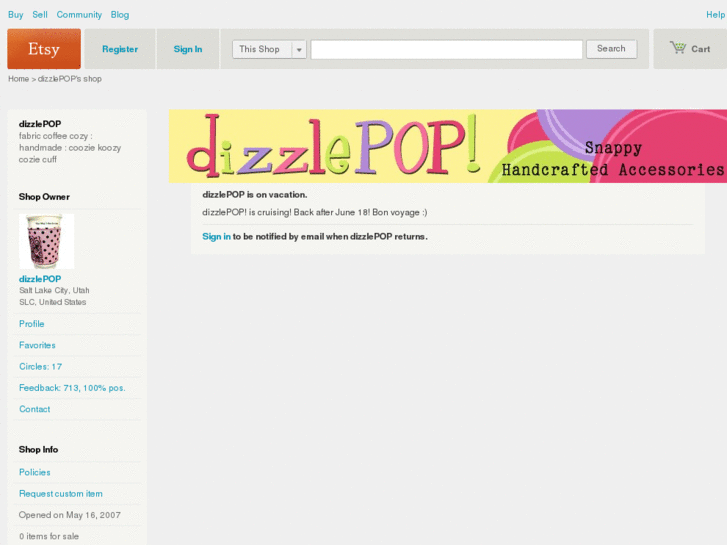Click 'SLC, United States' text
This screenshot has height=545, width=727.
click(52, 302)
